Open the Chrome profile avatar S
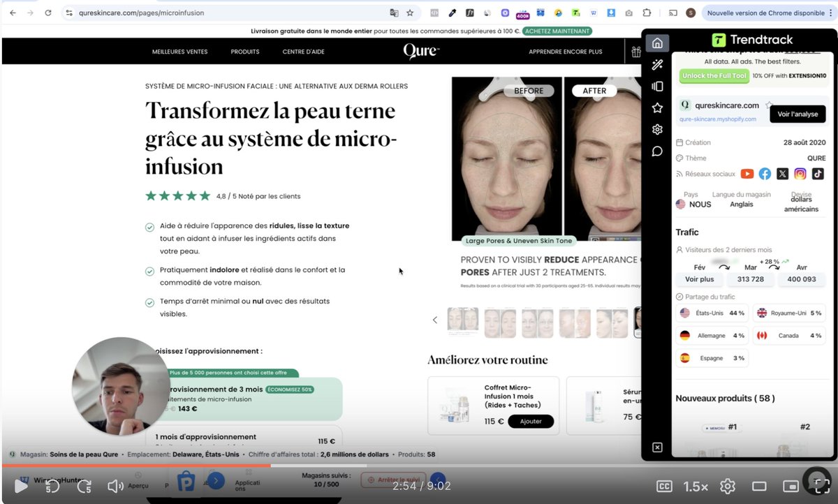The height and width of the screenshot is (504, 838). (x=691, y=13)
